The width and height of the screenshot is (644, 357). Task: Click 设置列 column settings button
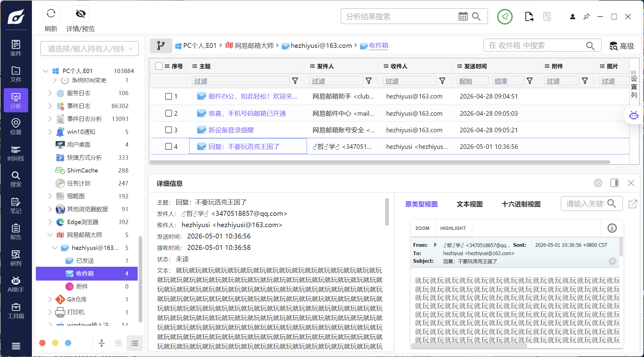(x=634, y=84)
